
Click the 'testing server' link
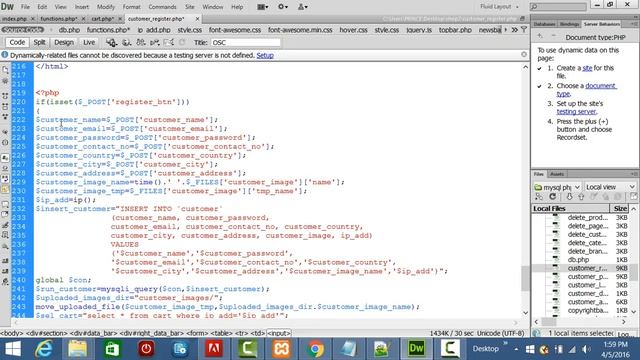(x=576, y=111)
